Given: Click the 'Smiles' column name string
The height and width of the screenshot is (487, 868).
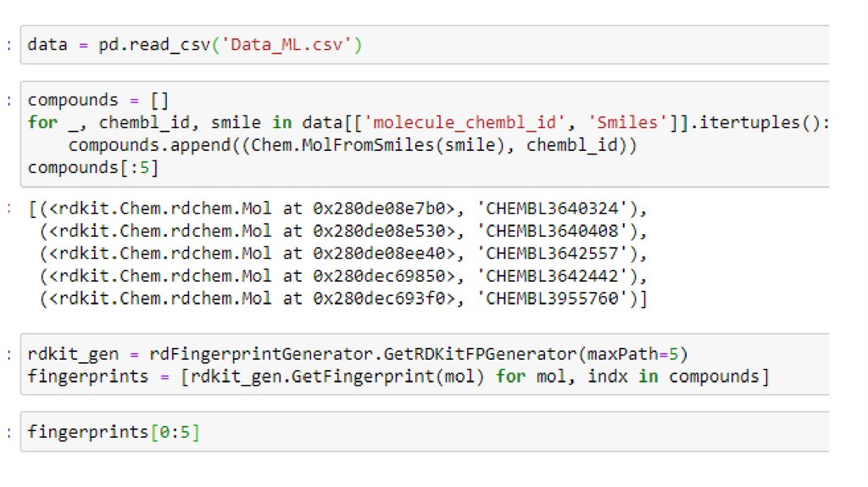Looking at the screenshot, I should (628, 122).
